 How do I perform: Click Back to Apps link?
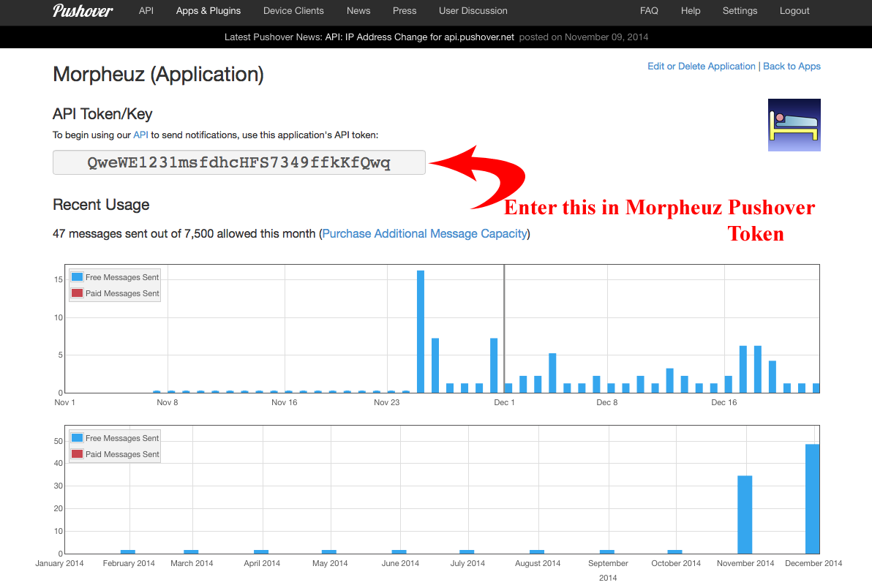tap(792, 66)
